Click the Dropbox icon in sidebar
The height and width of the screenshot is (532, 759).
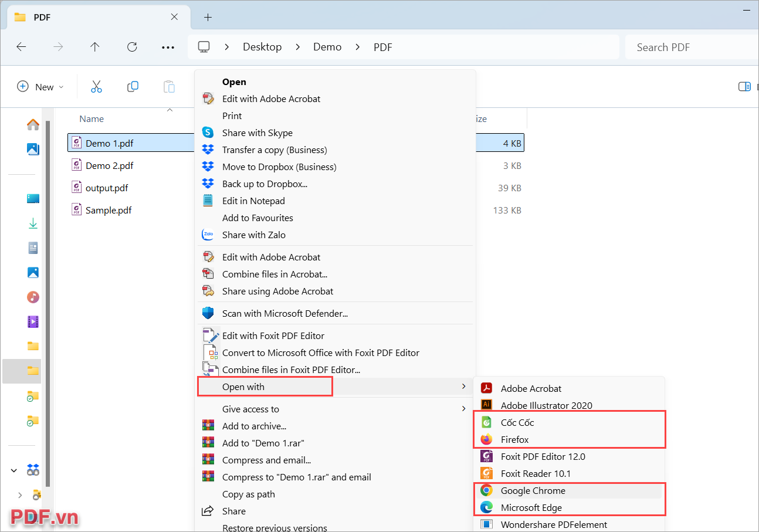tap(33, 470)
